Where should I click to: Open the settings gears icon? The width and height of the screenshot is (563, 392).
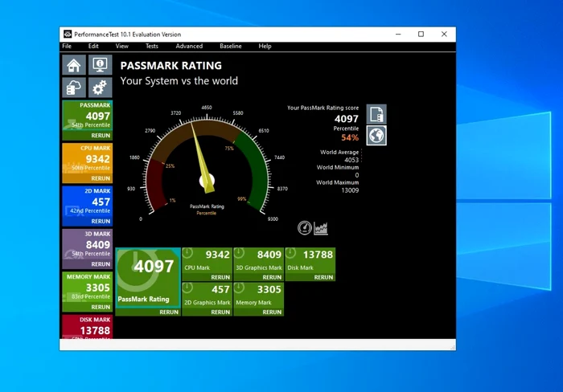click(x=101, y=88)
